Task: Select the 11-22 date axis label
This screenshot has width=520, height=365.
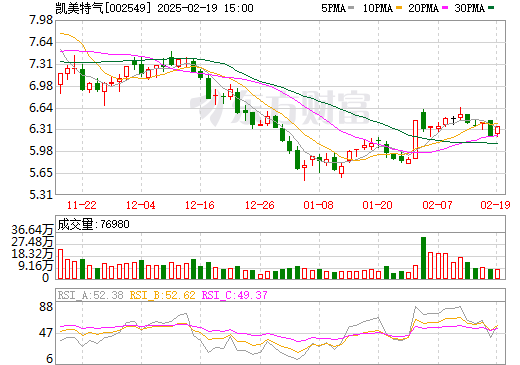Action: (x=82, y=205)
